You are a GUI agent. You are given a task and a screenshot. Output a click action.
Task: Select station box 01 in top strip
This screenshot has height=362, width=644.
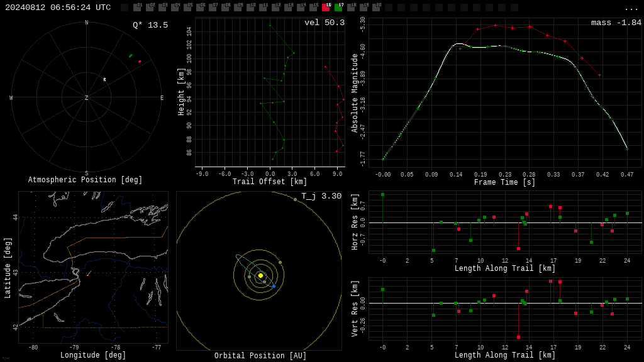coord(137,7)
